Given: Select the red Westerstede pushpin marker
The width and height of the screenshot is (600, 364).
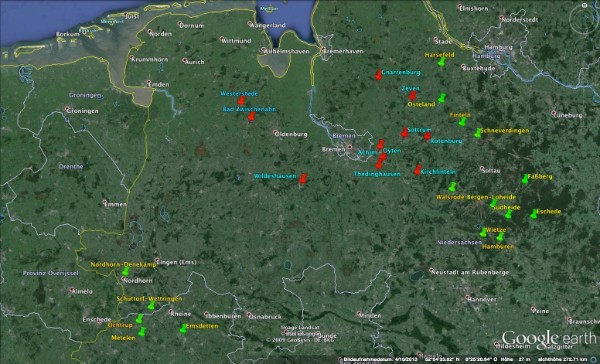Looking at the screenshot, I should [241, 101].
